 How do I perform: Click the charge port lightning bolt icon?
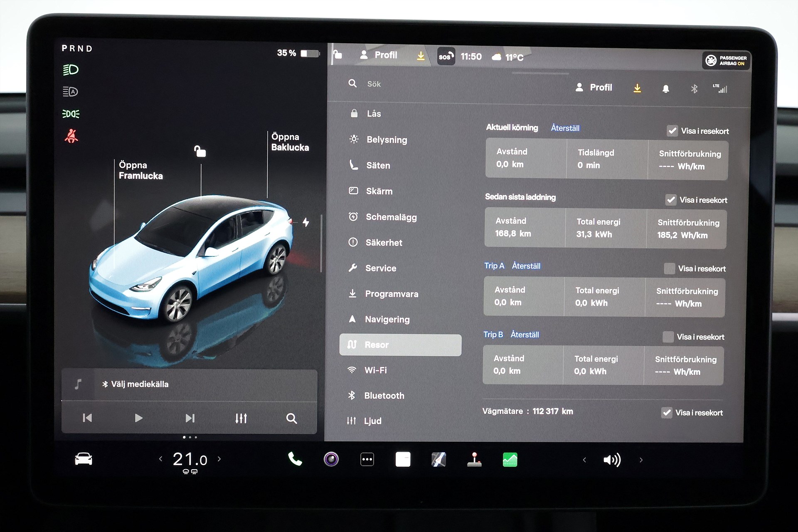(306, 222)
